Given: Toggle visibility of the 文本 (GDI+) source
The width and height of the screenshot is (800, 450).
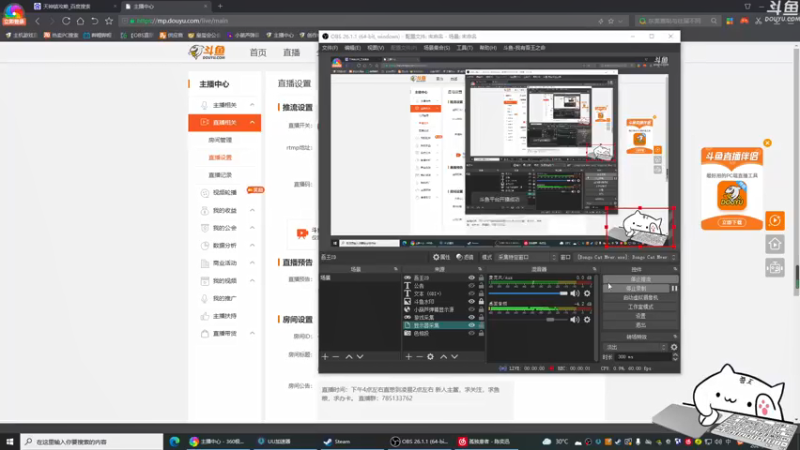Looking at the screenshot, I should pyautogui.click(x=471, y=294).
